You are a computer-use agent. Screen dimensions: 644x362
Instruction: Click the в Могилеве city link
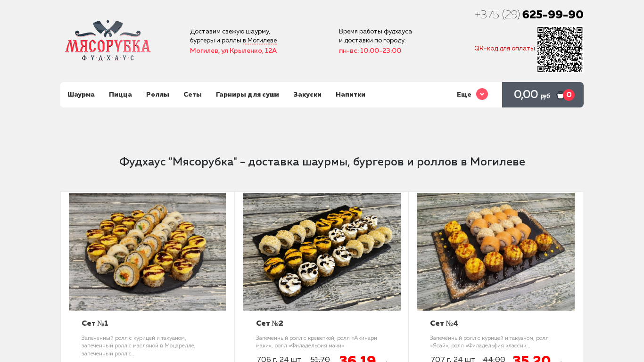tap(260, 41)
